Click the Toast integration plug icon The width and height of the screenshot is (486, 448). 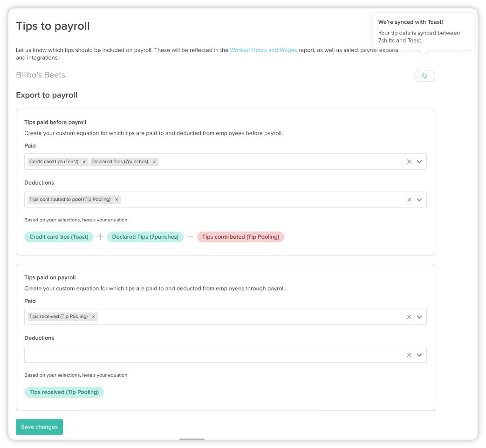424,76
